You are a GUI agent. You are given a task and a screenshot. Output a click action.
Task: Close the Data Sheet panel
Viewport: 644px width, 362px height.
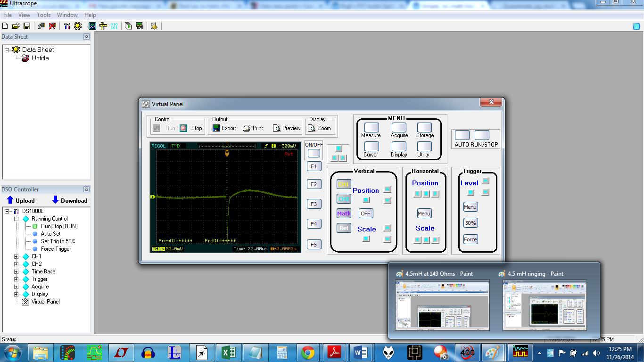point(86,37)
